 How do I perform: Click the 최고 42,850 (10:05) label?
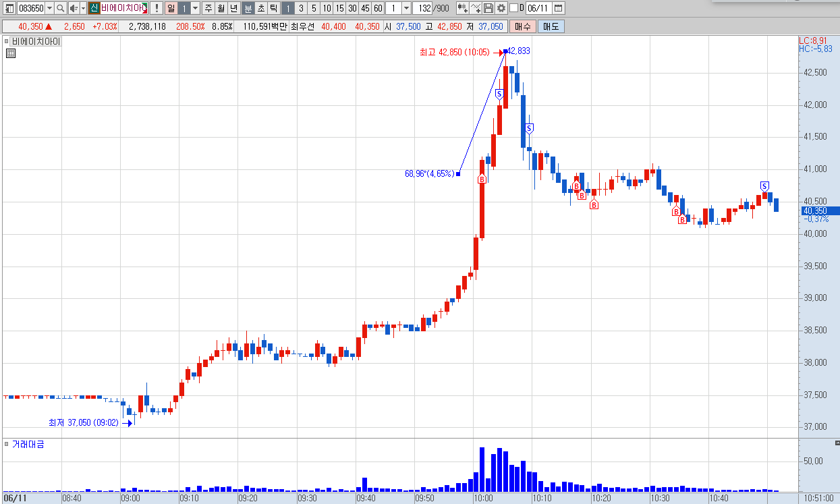coord(455,52)
